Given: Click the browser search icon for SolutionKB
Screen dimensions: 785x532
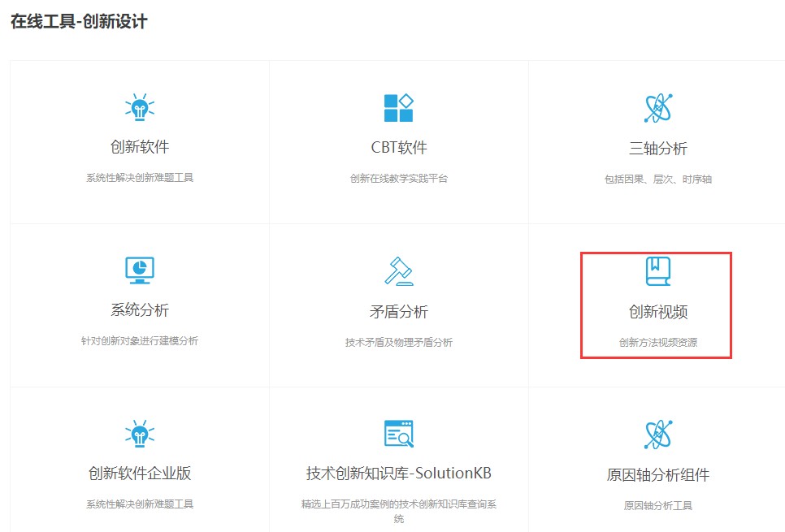Looking at the screenshot, I should click(x=398, y=434).
